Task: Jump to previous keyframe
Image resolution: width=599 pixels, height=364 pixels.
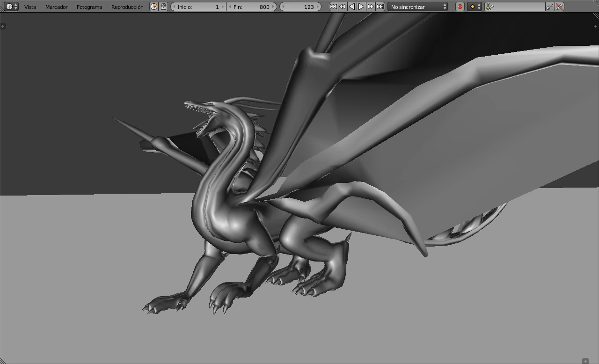Action: 343,7
